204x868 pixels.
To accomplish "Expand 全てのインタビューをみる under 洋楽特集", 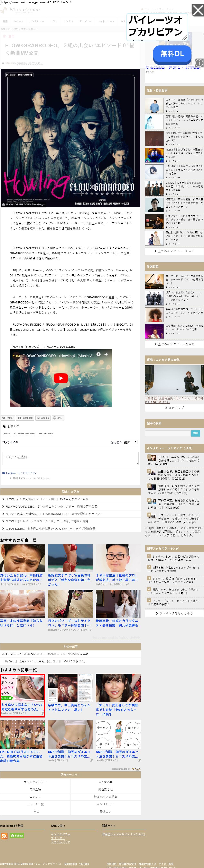I will point(174,344).
